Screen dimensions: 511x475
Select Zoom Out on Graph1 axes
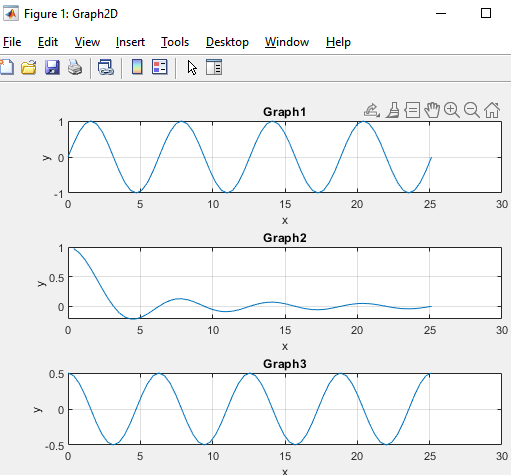[472, 110]
